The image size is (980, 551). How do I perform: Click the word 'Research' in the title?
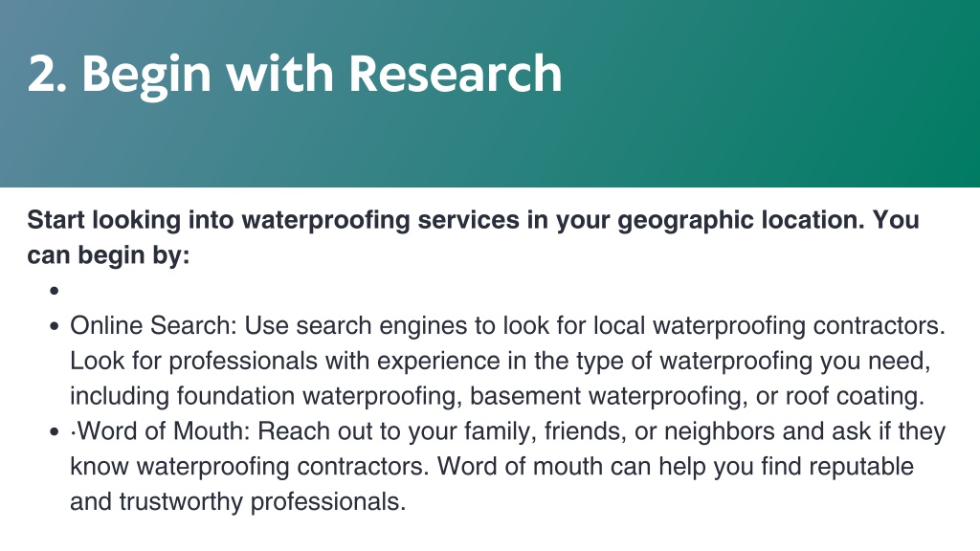(455, 74)
